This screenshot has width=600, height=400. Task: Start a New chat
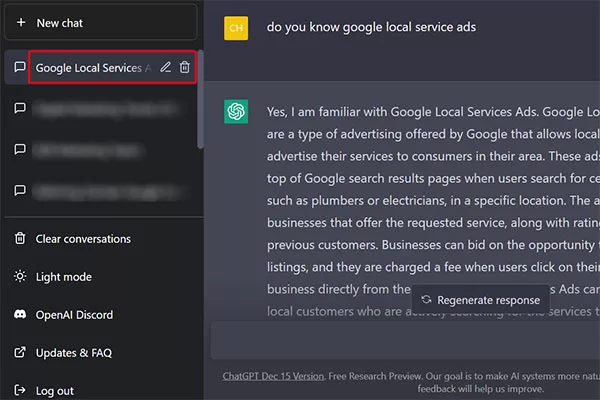point(101,23)
